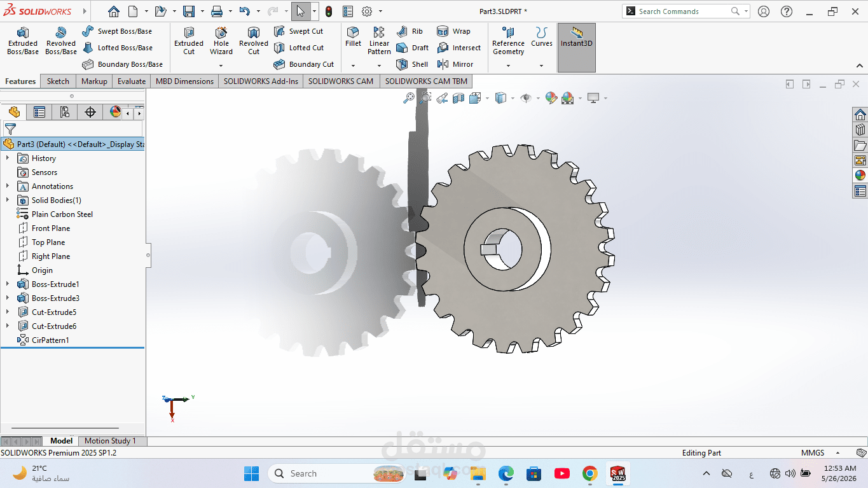Click the Rebuild traffic light icon

(329, 11)
